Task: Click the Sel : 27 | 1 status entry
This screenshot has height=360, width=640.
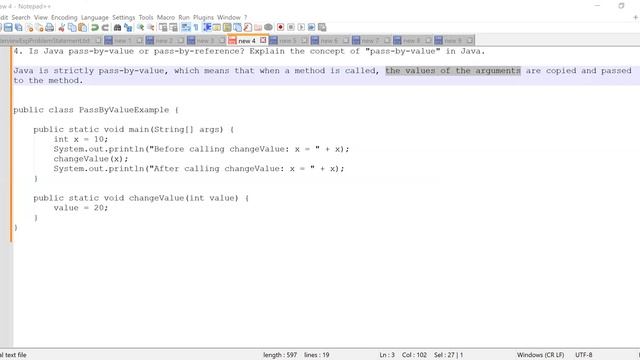Action: pyautogui.click(x=448, y=355)
